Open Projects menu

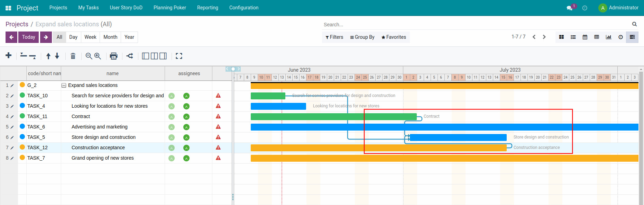58,8
